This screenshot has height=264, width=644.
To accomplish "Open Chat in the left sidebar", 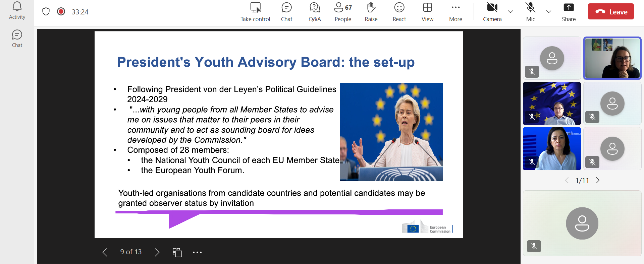I will [17, 39].
